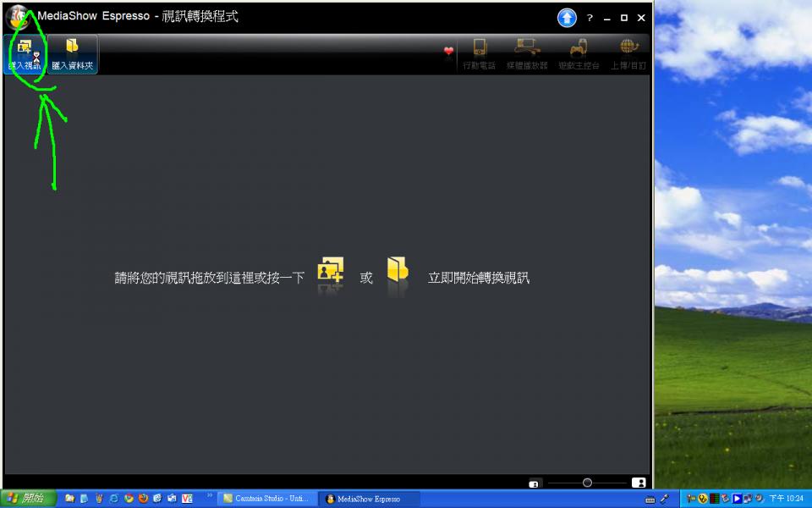
Task: Switch to Camtasia Studio taskbar window
Action: coord(266,499)
